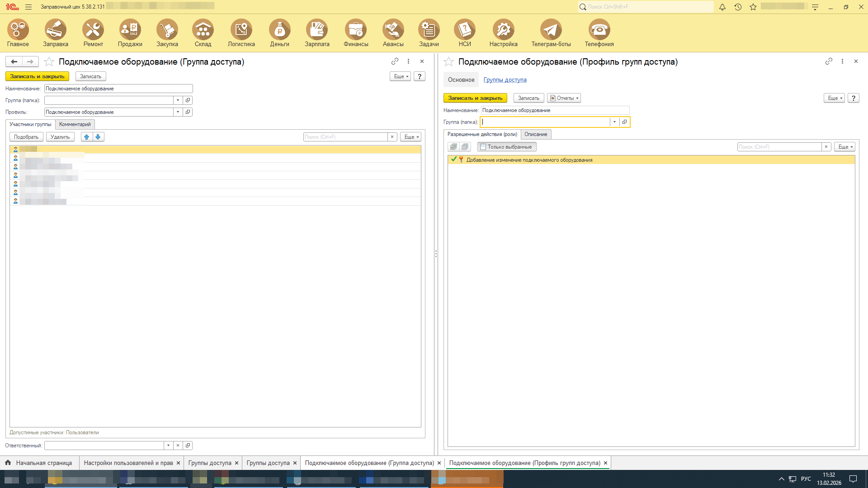Image resolution: width=868 pixels, height=488 pixels.
Task: Click the notifications bell icon
Action: click(x=722, y=7)
